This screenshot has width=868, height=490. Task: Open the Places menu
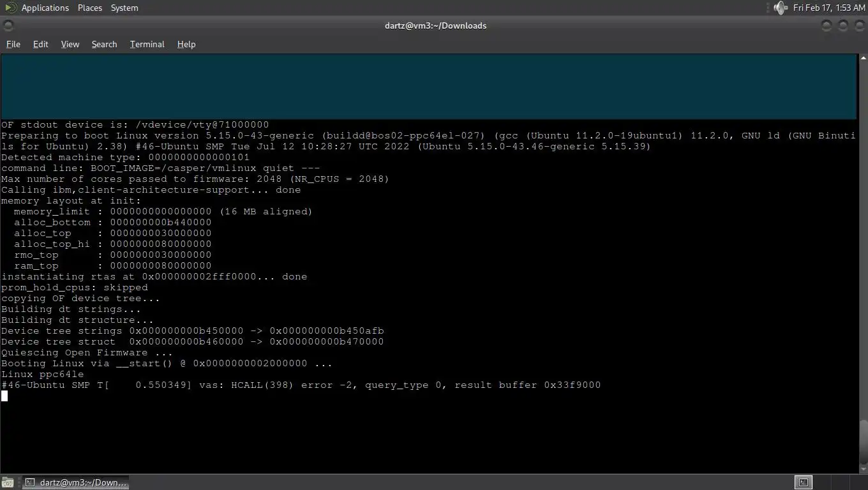point(90,8)
